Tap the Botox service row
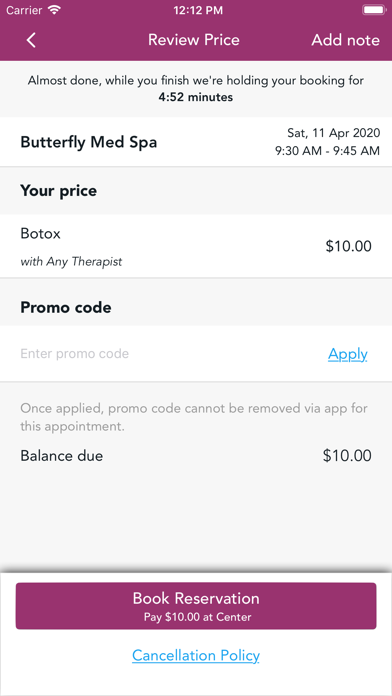This screenshot has height=696, width=392. click(196, 246)
